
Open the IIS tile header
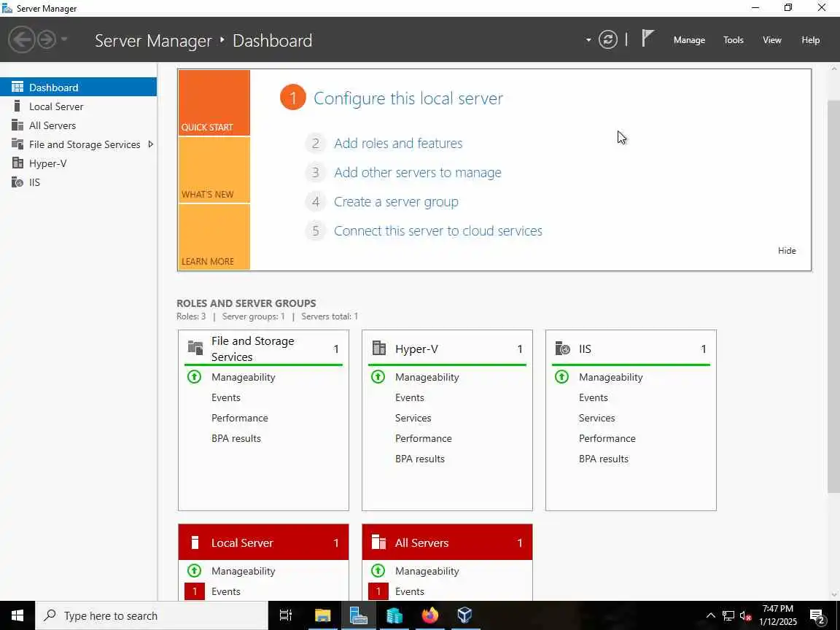(x=631, y=349)
